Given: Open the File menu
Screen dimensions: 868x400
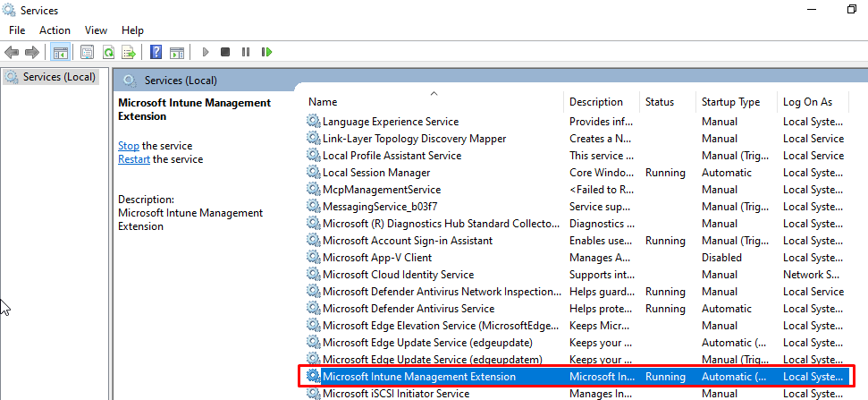Looking at the screenshot, I should pyautogui.click(x=17, y=30).
